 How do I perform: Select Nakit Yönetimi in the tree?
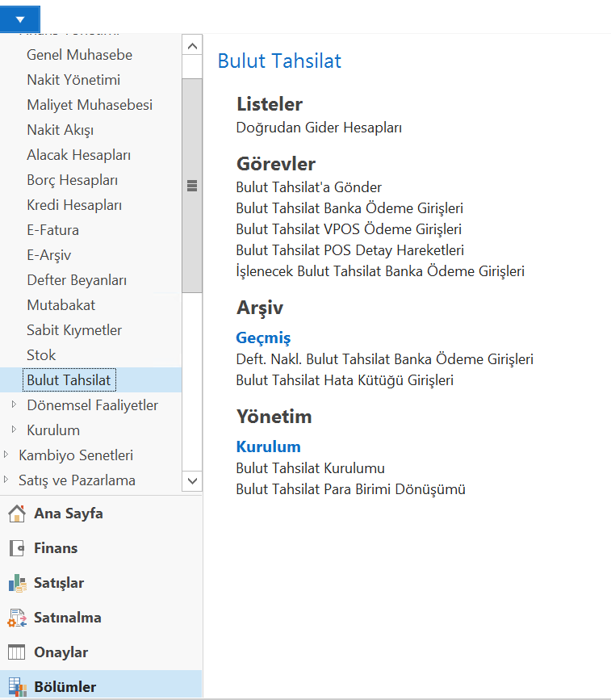(73, 80)
